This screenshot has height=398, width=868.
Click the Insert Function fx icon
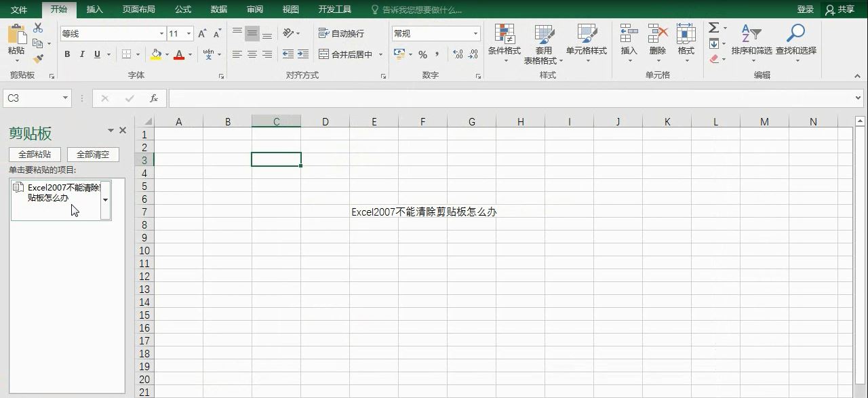coord(154,98)
